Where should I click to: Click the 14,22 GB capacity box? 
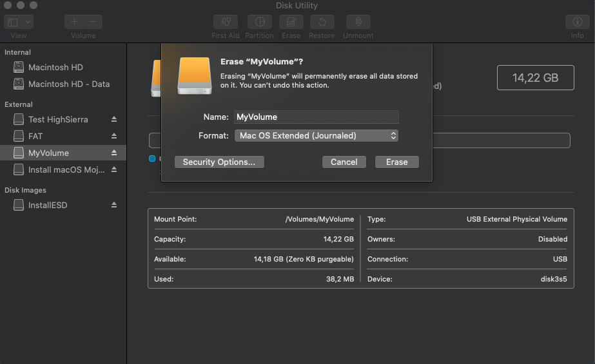[536, 78]
